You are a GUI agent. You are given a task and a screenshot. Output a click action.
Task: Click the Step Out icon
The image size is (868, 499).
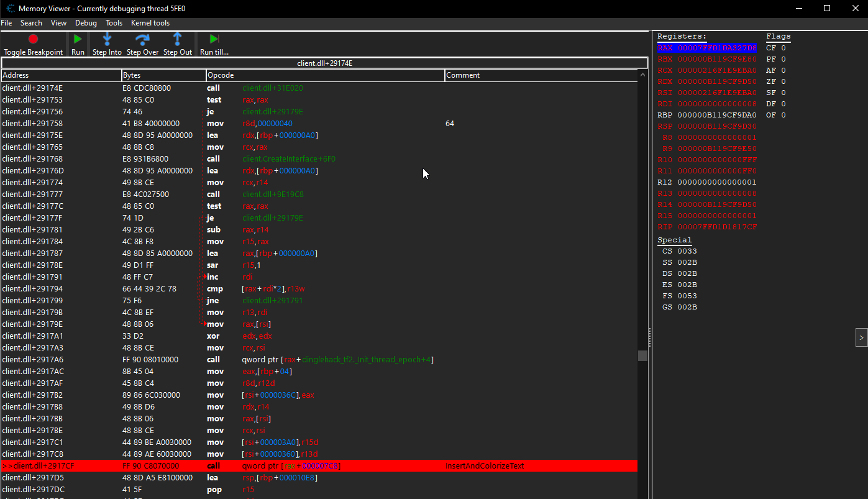[178, 39]
